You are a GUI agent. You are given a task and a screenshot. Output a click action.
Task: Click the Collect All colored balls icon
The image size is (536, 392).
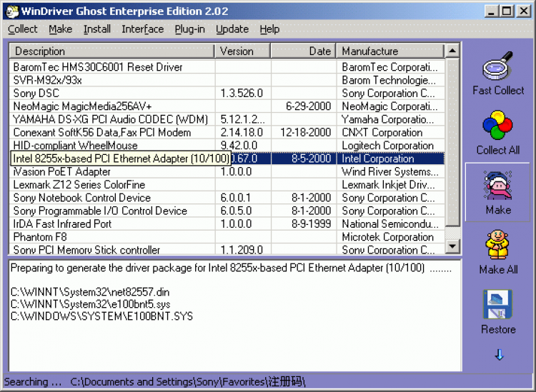(497, 125)
